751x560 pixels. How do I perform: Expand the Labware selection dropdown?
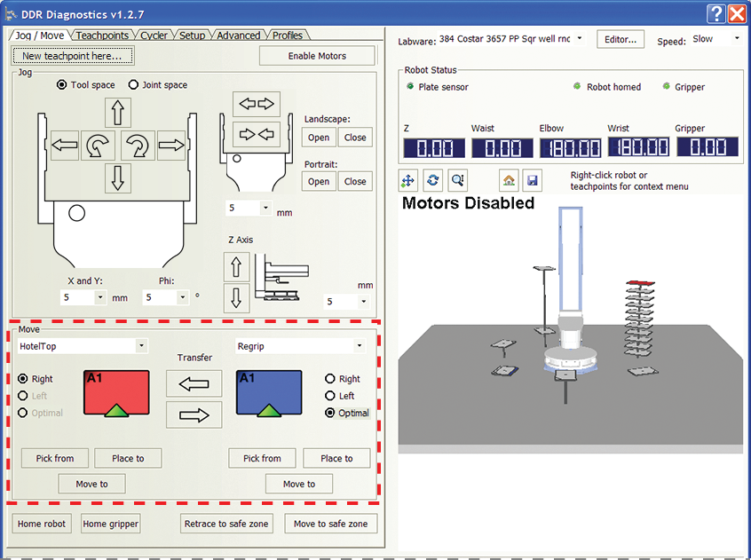pos(579,39)
